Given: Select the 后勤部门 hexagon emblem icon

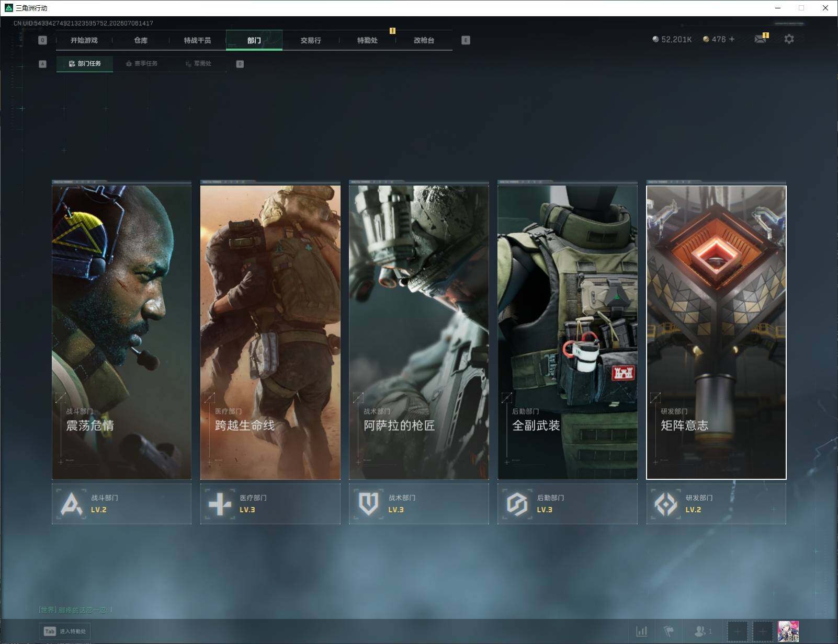Looking at the screenshot, I should click(517, 504).
